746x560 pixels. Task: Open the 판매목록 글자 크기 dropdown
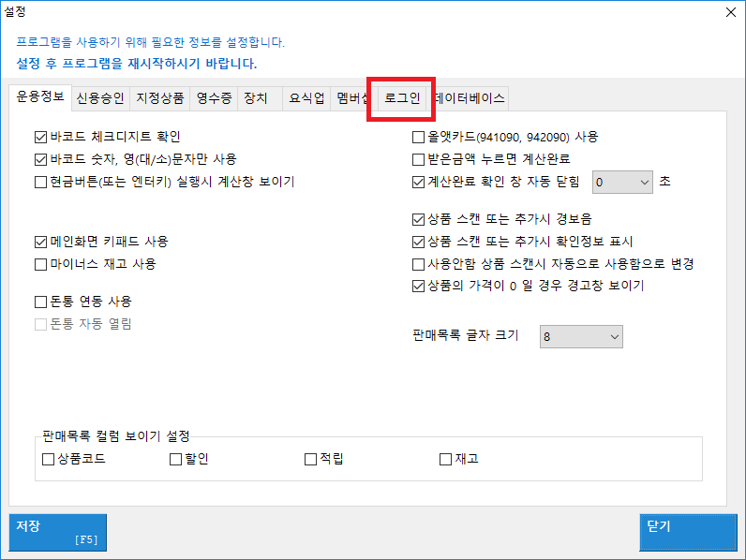pyautogui.click(x=581, y=336)
